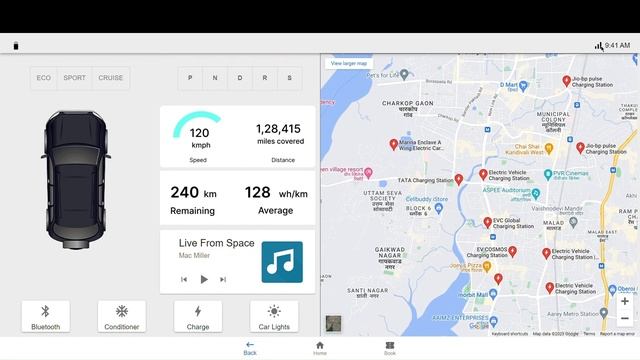Zoom in on the map
This screenshot has height=360, width=640.
pos(624,302)
